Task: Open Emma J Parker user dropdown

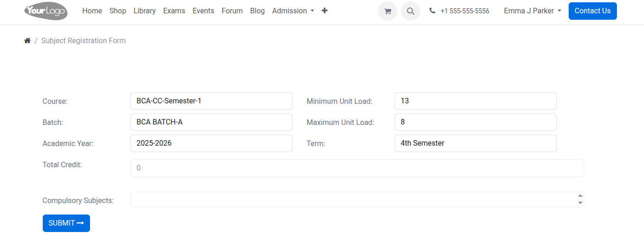Action: point(532,11)
